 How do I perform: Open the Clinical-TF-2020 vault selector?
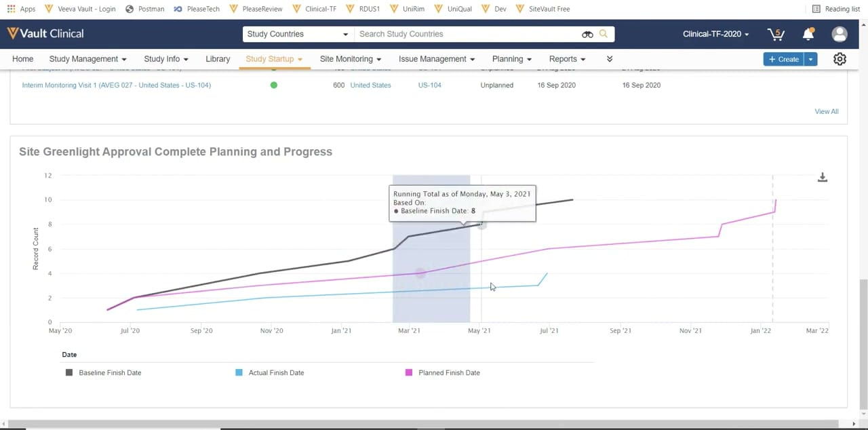pyautogui.click(x=715, y=34)
